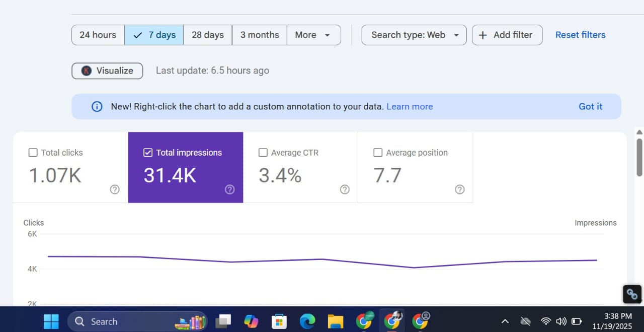
Task: Launch Microsoft Store from the taskbar
Action: click(x=279, y=321)
